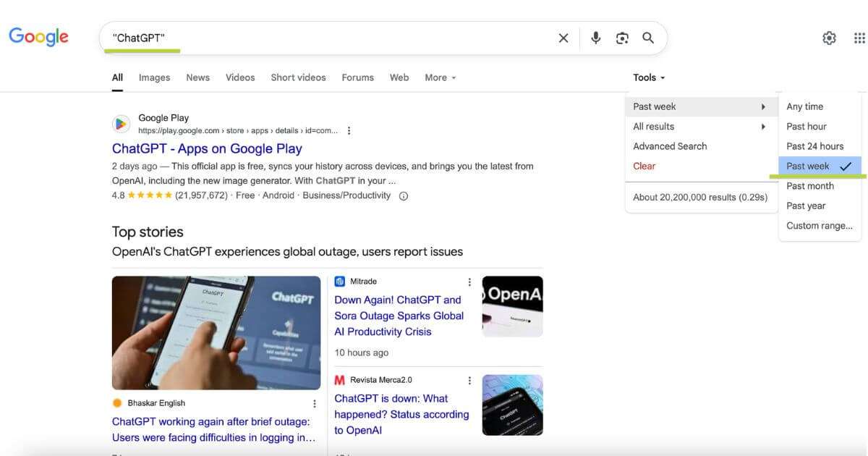Viewport: 868px width, 456px height.
Task: Open three-dot menu for Mitrade story
Action: [469, 282]
